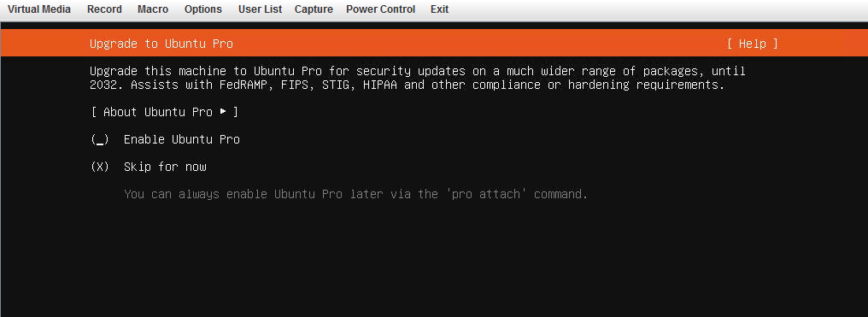Click the FedRAMP, FIPS, STIG description paragraph

pyautogui.click(x=418, y=78)
